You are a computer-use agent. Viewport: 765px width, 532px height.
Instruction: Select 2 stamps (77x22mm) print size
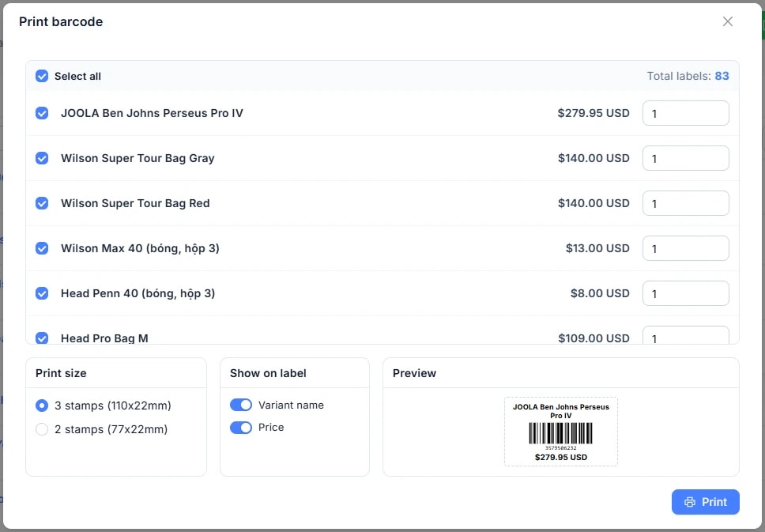(42, 429)
